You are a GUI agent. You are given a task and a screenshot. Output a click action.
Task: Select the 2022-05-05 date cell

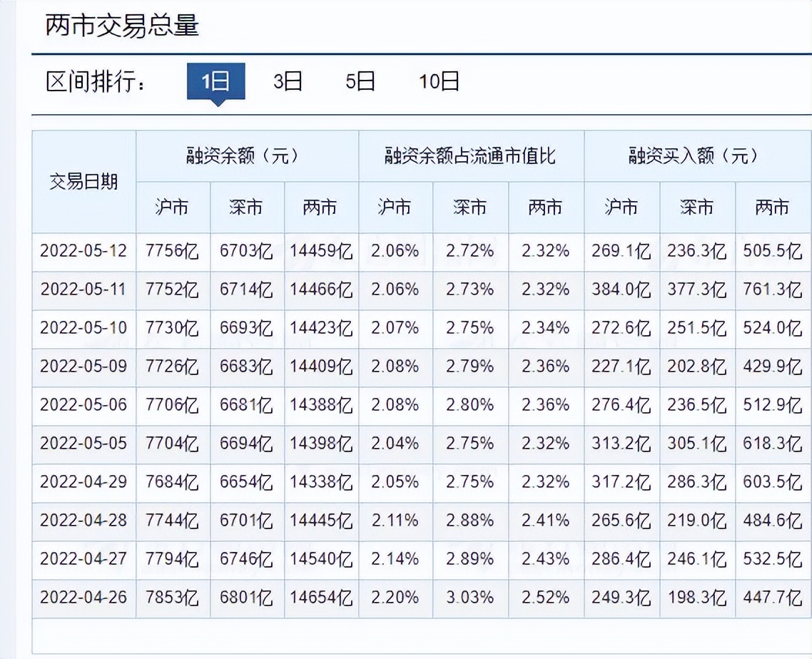[84, 444]
